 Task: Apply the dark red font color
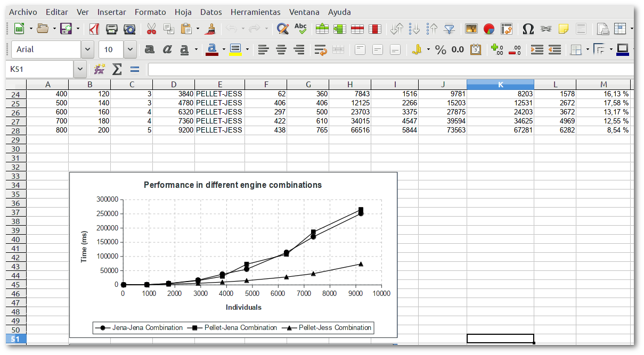[x=212, y=49]
